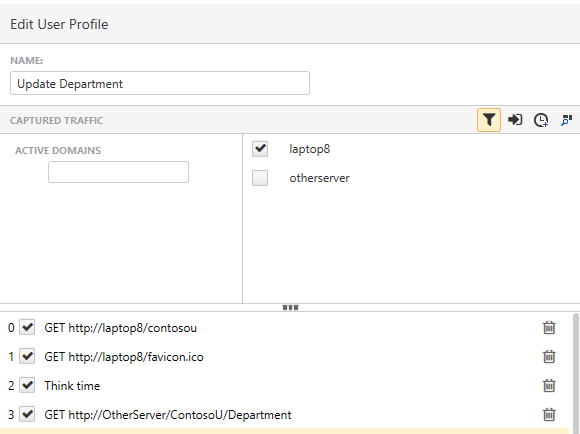Image resolution: width=580 pixels, height=434 pixels.
Task: Uncheck the laptop8 domain checkbox
Action: (x=260, y=149)
